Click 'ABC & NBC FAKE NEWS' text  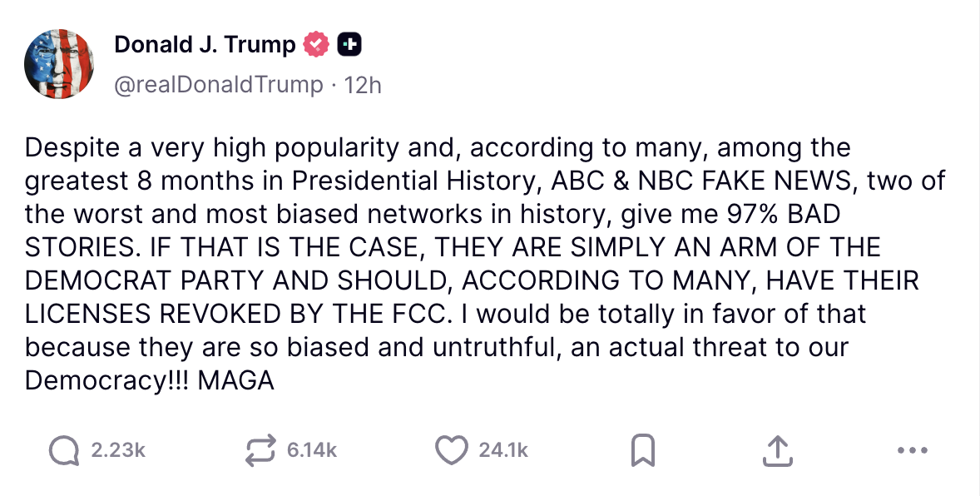pos(700,181)
